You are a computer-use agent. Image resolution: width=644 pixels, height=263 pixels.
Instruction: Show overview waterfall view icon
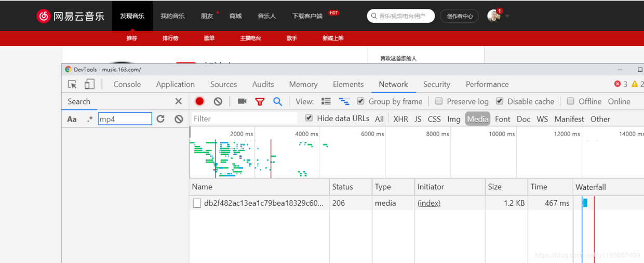pos(344,101)
